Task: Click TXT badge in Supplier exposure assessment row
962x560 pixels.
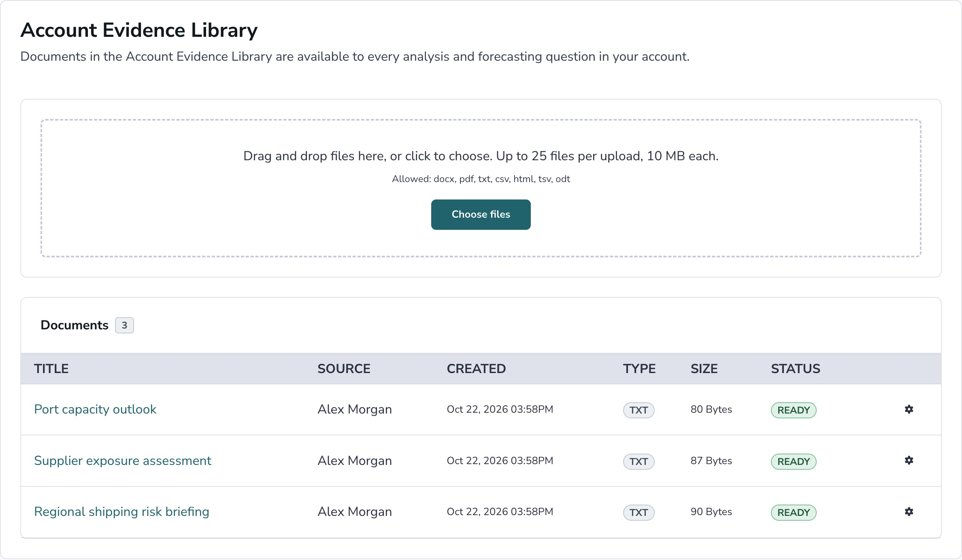Action: [638, 461]
